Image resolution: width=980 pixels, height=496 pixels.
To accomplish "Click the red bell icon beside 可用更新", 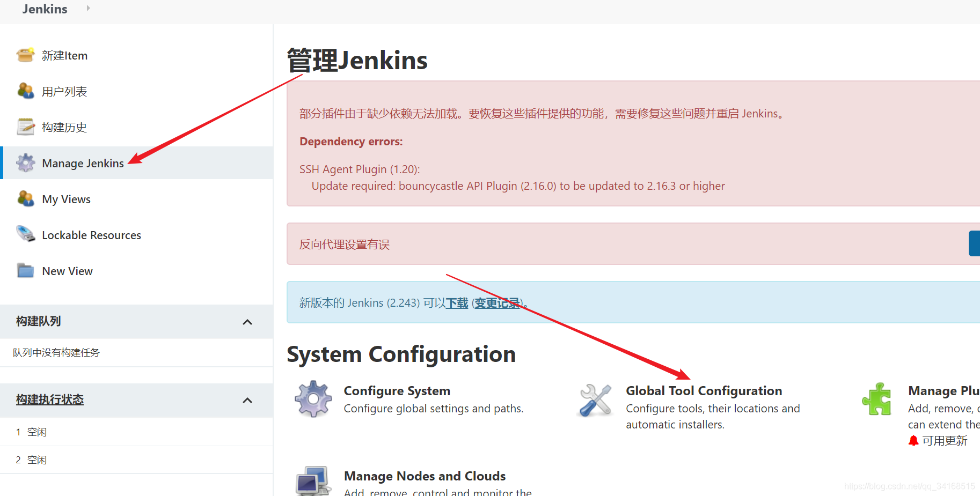I will tap(913, 441).
